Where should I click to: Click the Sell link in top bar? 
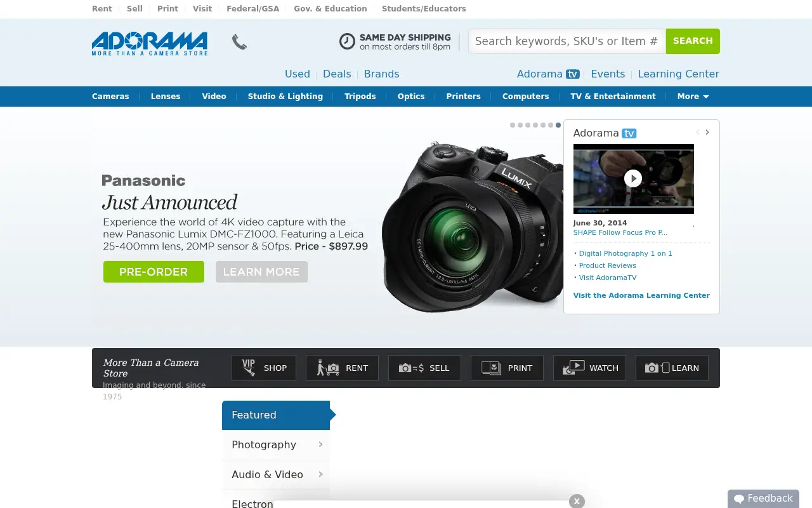134,9
